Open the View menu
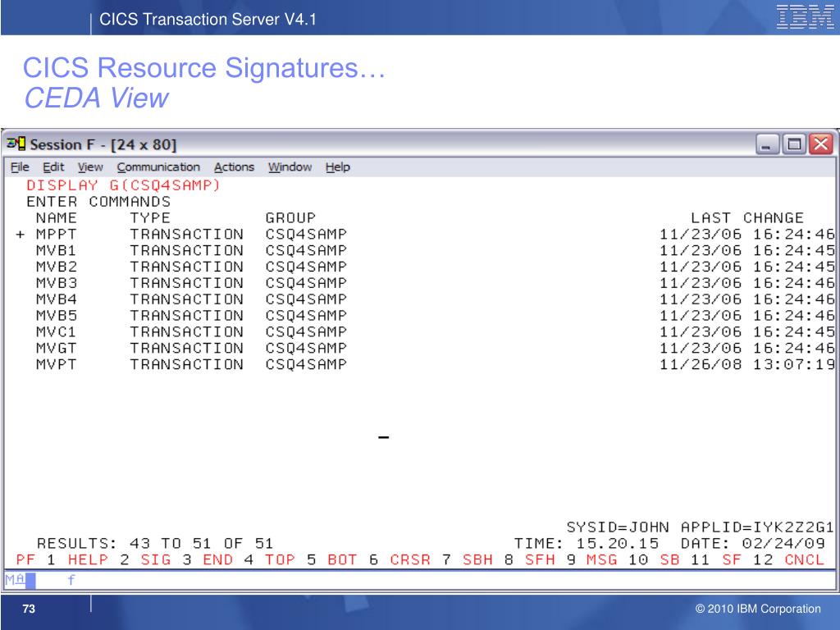 click(x=90, y=167)
